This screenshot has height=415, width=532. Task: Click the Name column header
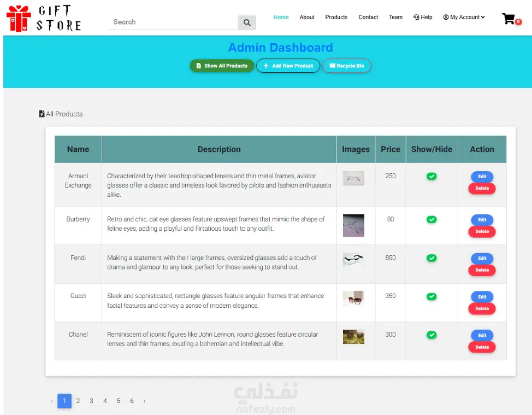click(78, 149)
